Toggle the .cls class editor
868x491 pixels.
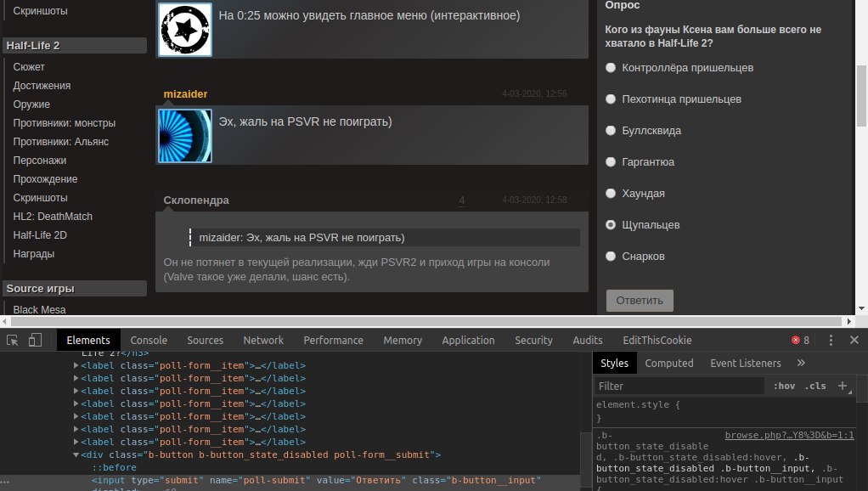(815, 386)
